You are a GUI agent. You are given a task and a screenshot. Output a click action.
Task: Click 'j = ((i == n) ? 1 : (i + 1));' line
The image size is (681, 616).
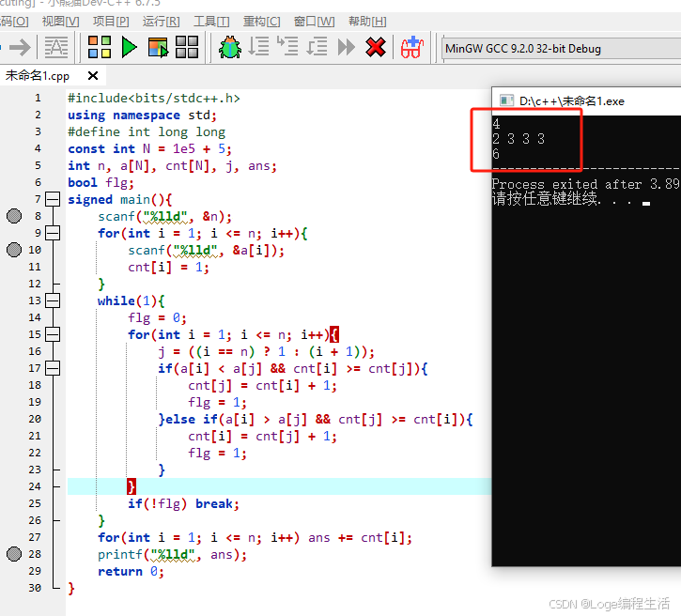click(266, 351)
